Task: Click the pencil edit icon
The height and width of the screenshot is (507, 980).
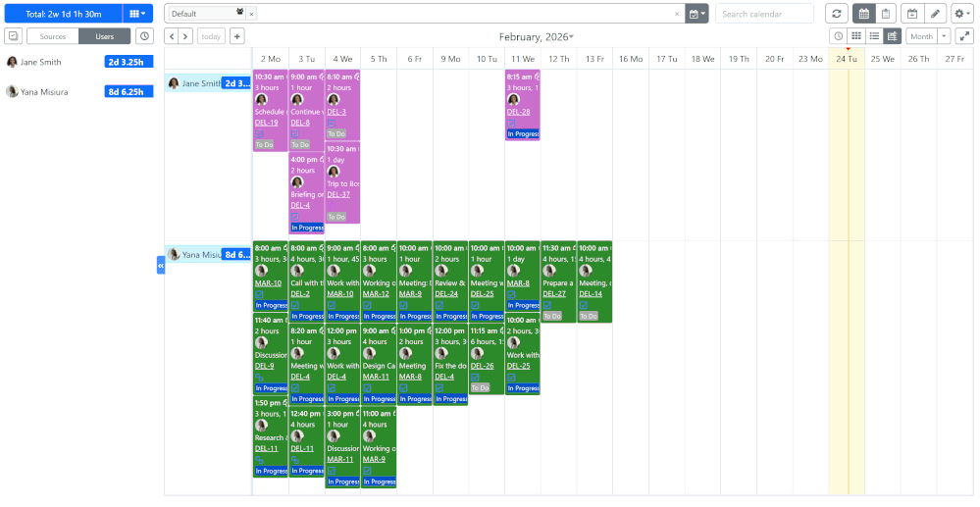Action: point(935,14)
